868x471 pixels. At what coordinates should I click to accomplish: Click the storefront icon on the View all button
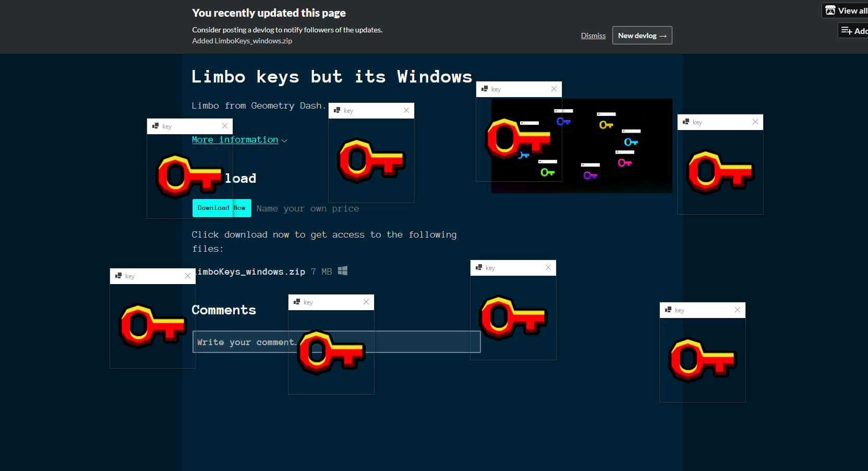[830, 10]
